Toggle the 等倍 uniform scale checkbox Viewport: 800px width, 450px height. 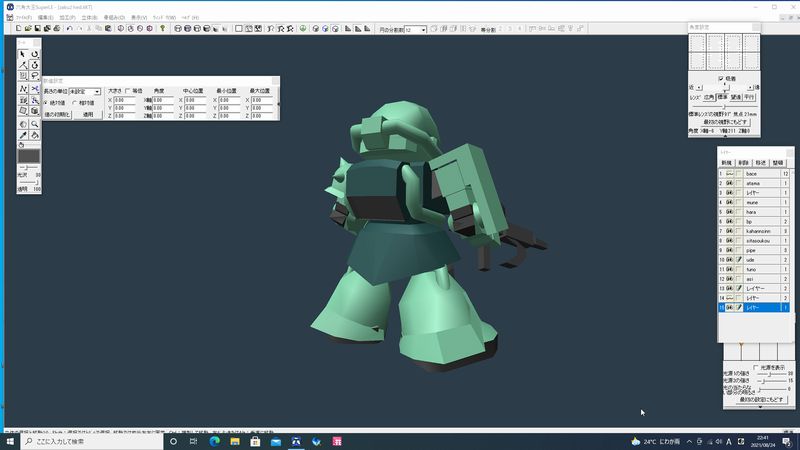click(128, 91)
